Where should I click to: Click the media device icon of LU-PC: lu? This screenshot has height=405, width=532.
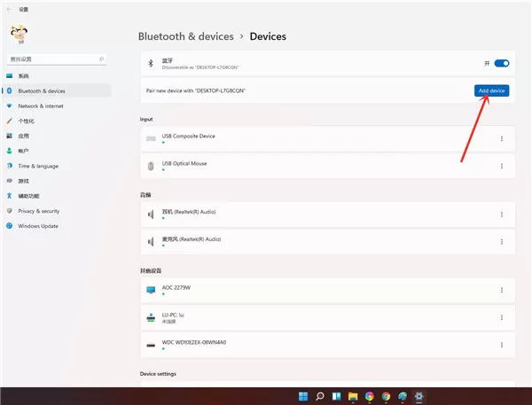click(151, 317)
